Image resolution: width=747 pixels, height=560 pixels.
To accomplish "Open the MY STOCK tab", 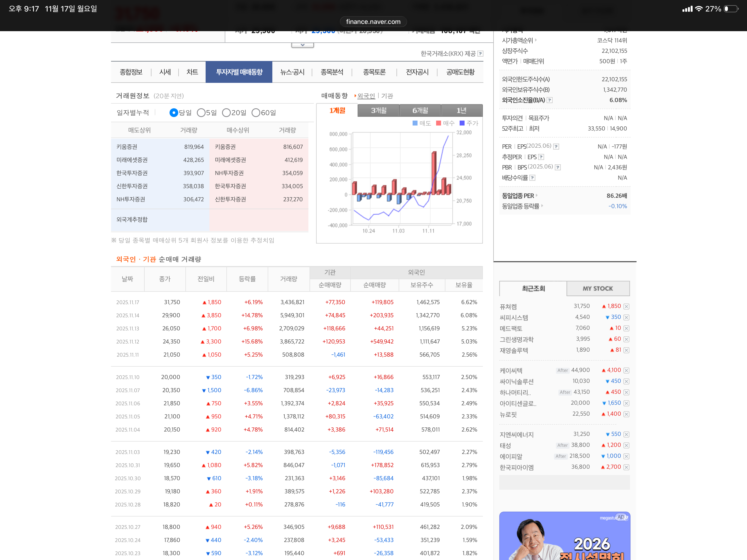I will [597, 288].
